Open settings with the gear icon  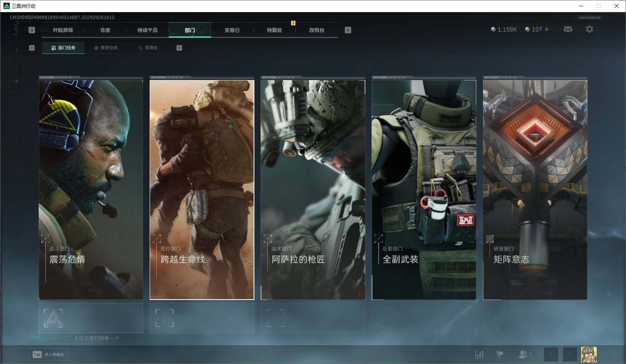tap(589, 29)
